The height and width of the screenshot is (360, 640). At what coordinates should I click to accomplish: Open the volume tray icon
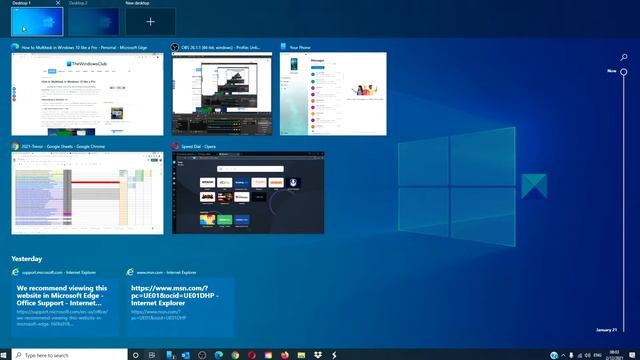(x=588, y=355)
